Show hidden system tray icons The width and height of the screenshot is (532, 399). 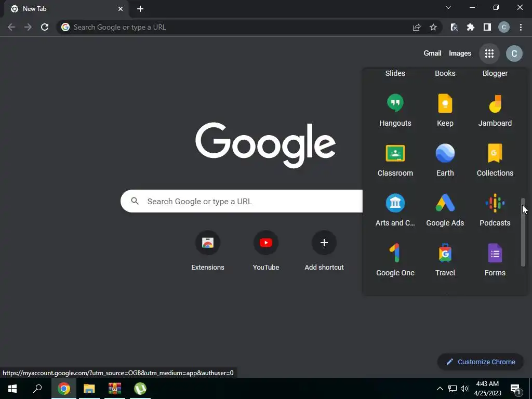[x=440, y=389]
